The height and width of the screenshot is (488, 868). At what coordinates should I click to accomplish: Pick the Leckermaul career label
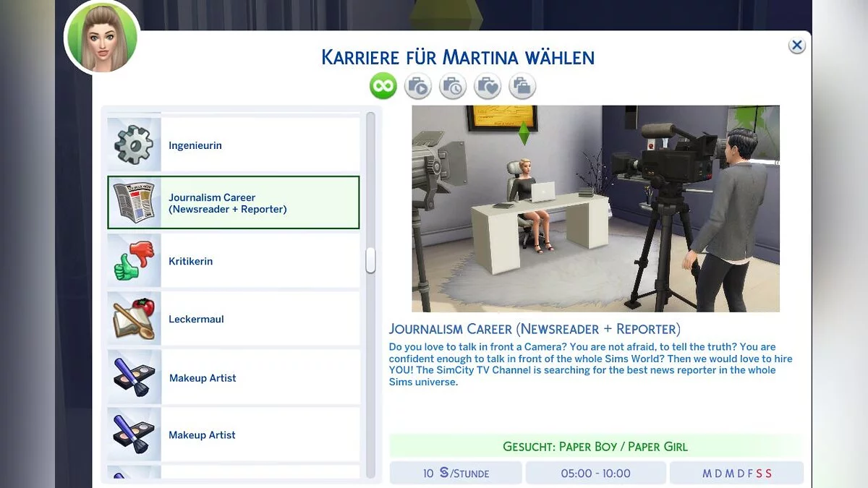[x=196, y=319]
